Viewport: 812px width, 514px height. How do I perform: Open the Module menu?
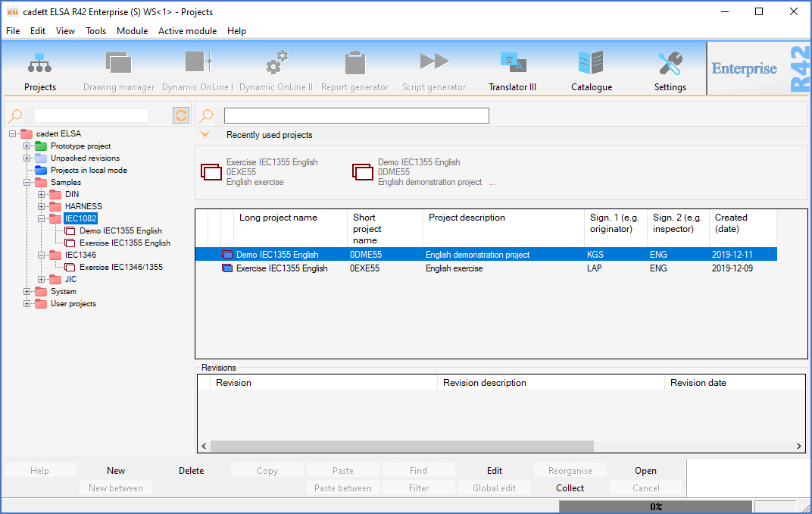(x=132, y=31)
